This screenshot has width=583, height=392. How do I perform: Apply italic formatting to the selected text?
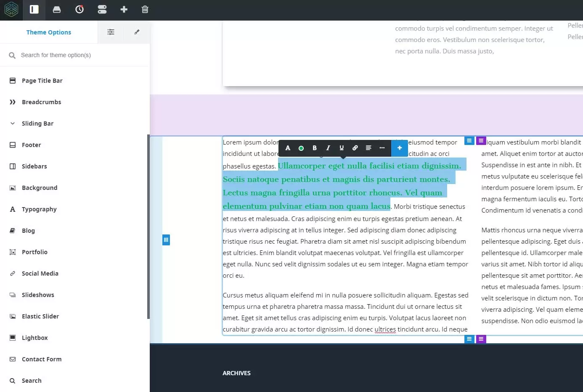(328, 148)
